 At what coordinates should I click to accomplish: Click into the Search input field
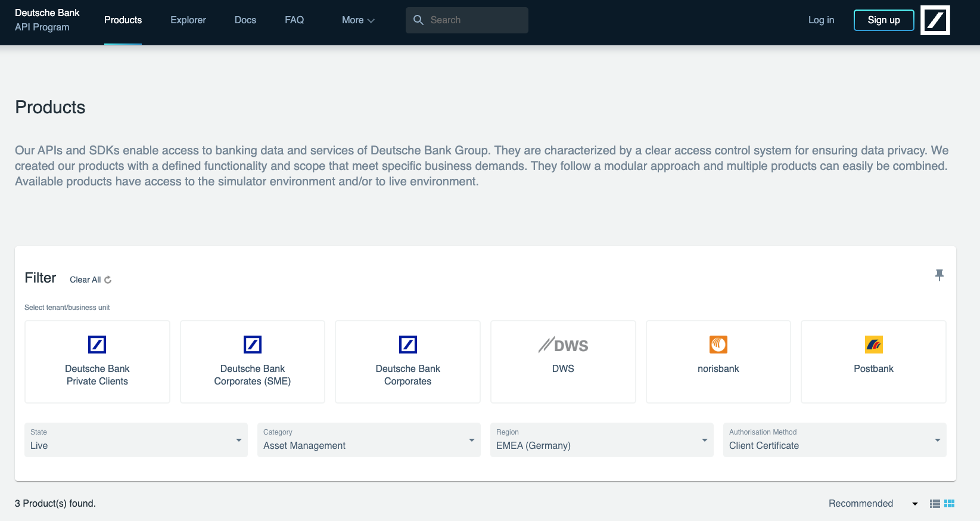click(x=467, y=20)
